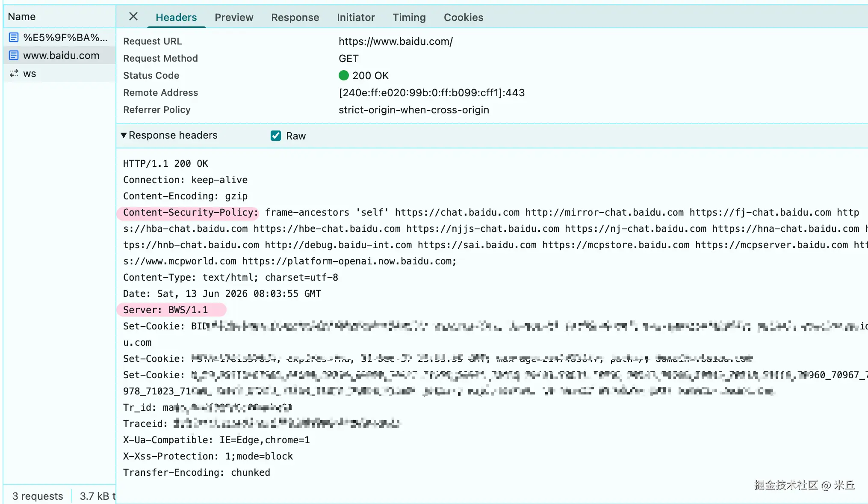Image resolution: width=868 pixels, height=504 pixels.
Task: Click the Content-Encoding: gzip header
Action: point(185,196)
